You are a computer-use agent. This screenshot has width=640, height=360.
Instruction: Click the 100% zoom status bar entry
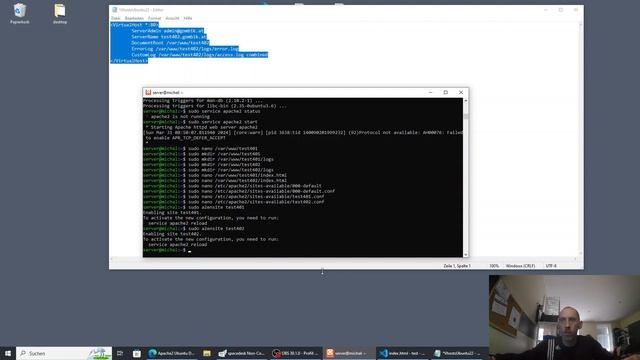pyautogui.click(x=494, y=266)
